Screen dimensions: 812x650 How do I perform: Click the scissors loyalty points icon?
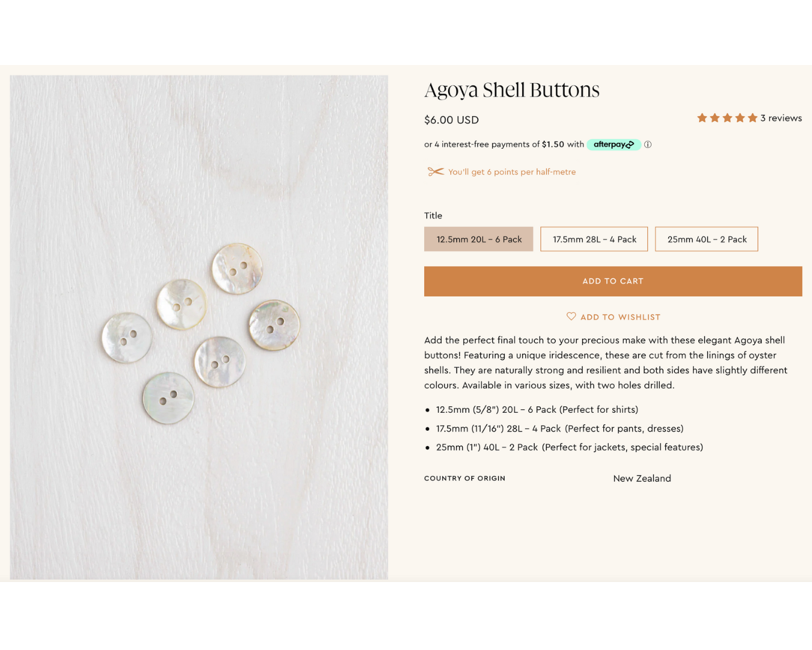pos(435,172)
